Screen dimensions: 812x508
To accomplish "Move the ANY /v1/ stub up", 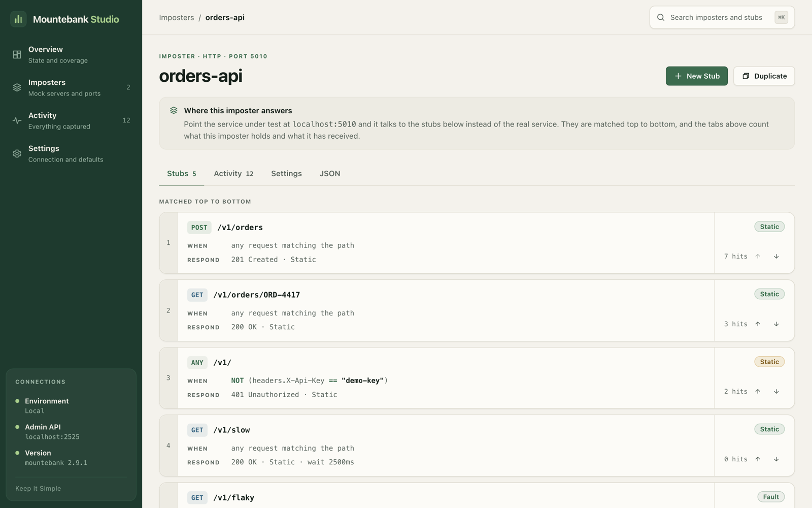I will [758, 392].
